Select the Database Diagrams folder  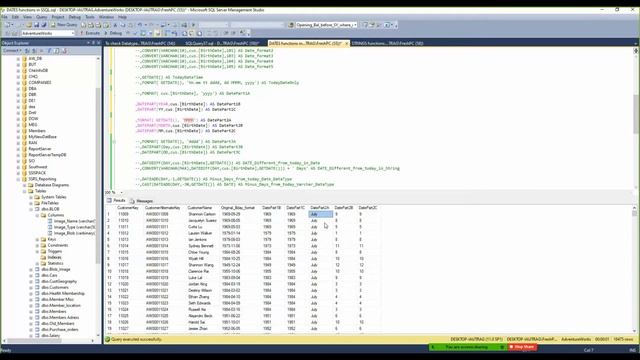51,185
